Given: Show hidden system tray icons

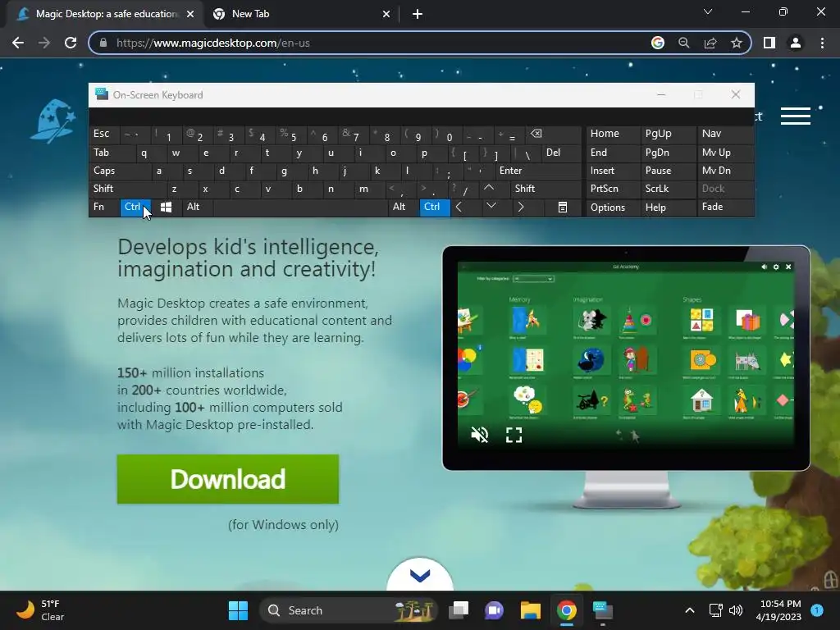Looking at the screenshot, I should (689, 610).
